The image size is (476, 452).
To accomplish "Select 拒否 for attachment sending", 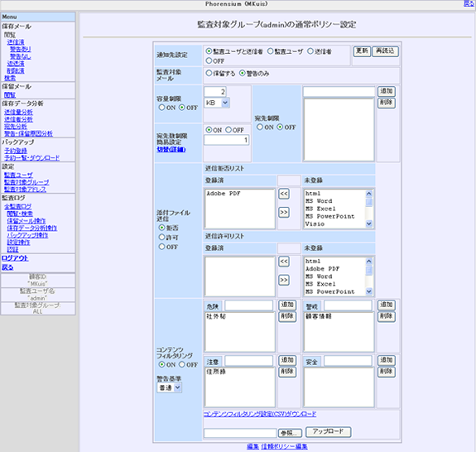I will tap(161, 228).
